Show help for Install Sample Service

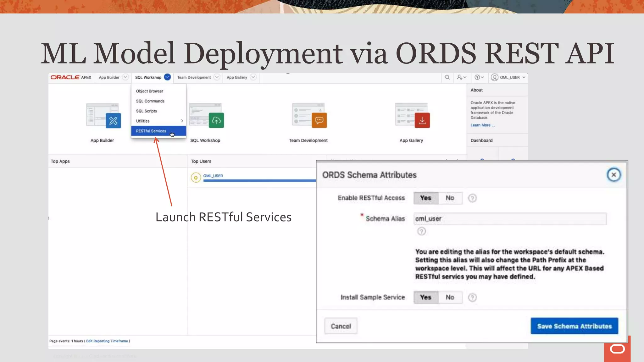point(472,297)
